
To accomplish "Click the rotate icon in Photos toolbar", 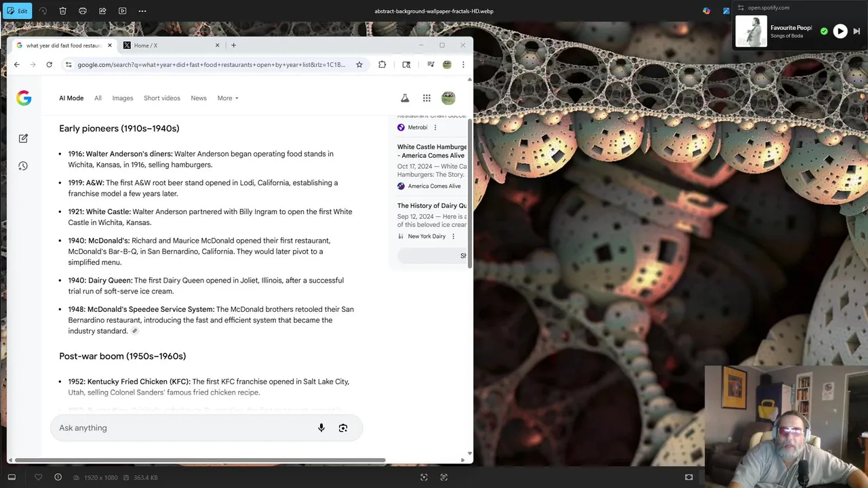I will click(43, 11).
